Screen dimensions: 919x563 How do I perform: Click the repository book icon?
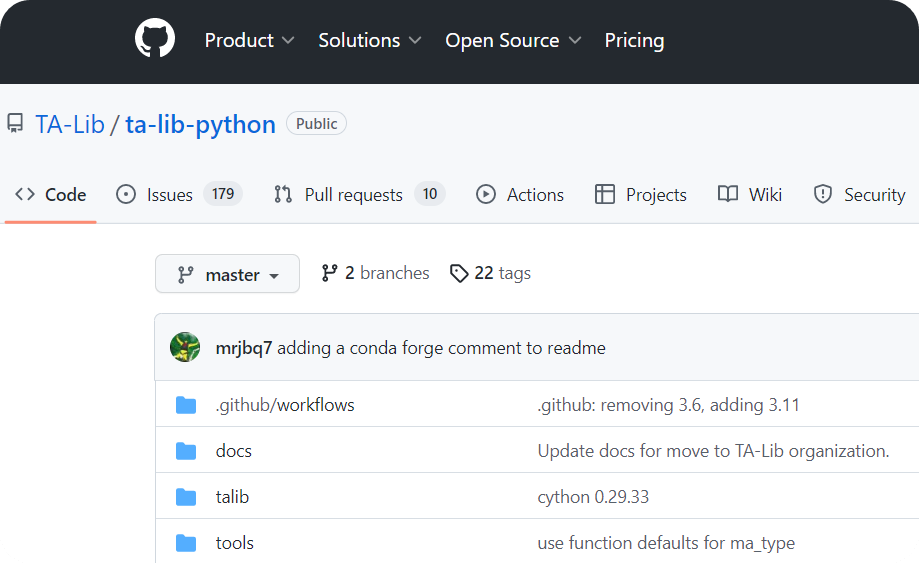tap(15, 124)
